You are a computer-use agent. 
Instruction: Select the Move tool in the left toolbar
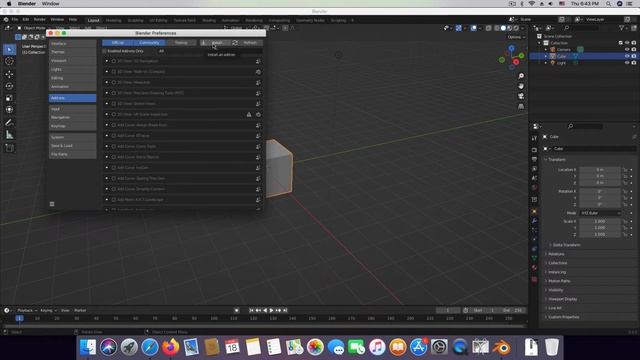coord(9,74)
